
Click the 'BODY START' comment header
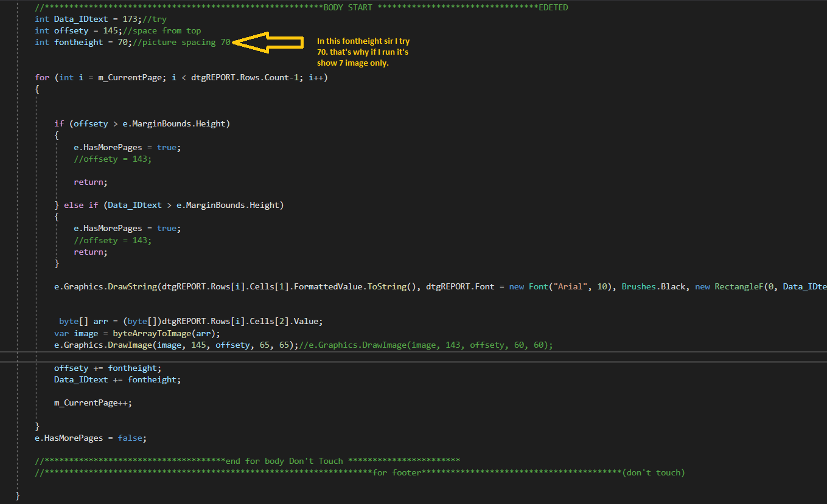pyautogui.click(x=348, y=7)
